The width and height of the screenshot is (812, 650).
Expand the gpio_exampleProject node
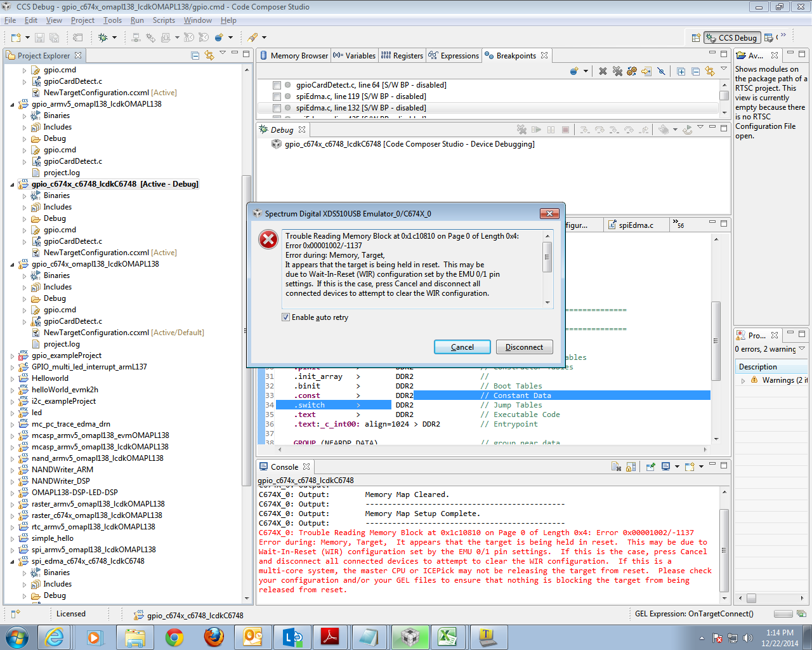tap(13, 356)
